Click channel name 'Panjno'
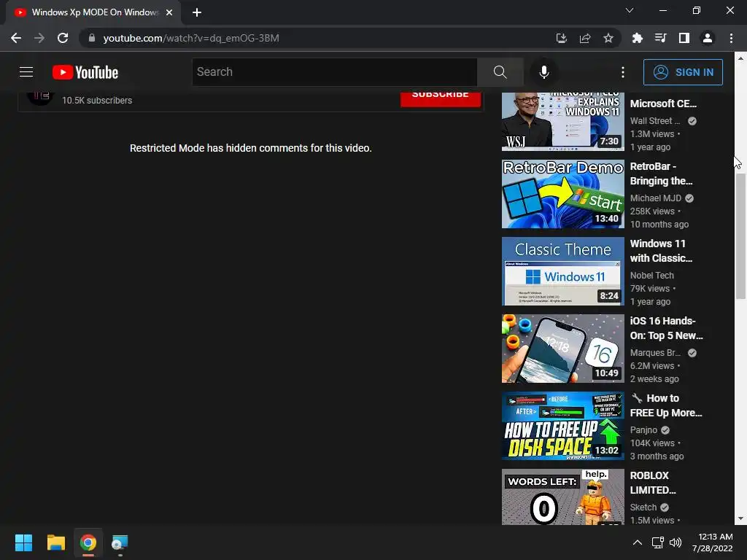 click(x=643, y=430)
